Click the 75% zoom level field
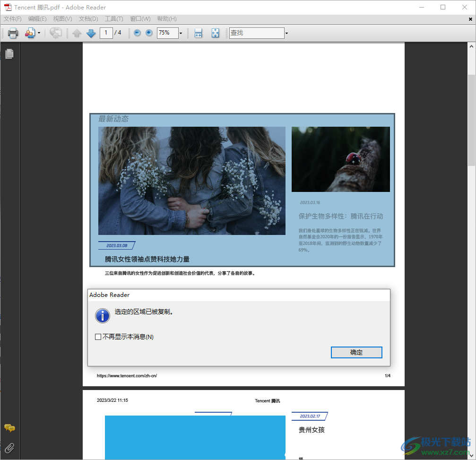The width and height of the screenshot is (476, 460). point(168,33)
